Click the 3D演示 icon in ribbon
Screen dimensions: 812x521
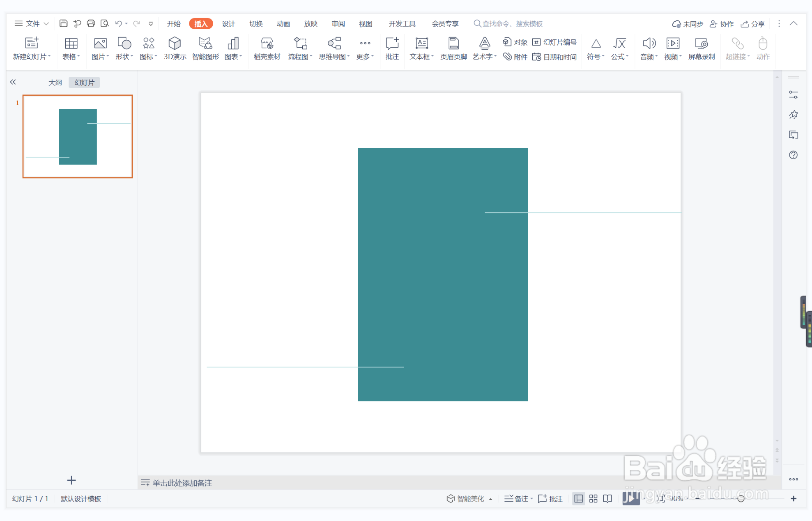pyautogui.click(x=175, y=48)
